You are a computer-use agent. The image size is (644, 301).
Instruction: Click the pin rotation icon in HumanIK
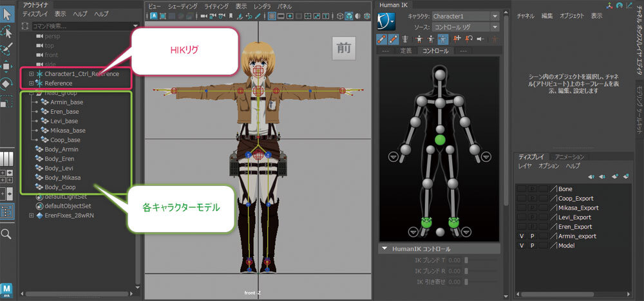[x=469, y=39]
